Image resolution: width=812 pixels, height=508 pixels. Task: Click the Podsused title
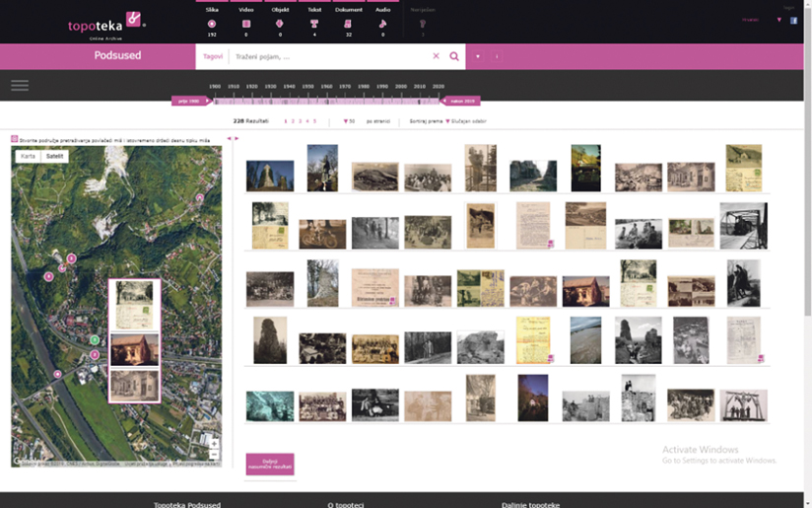117,55
